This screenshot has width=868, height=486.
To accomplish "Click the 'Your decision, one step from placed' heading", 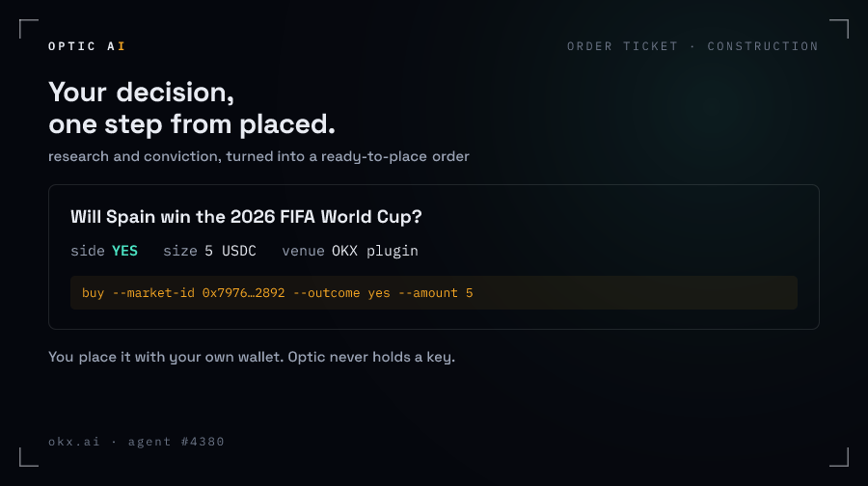I will (x=192, y=108).
